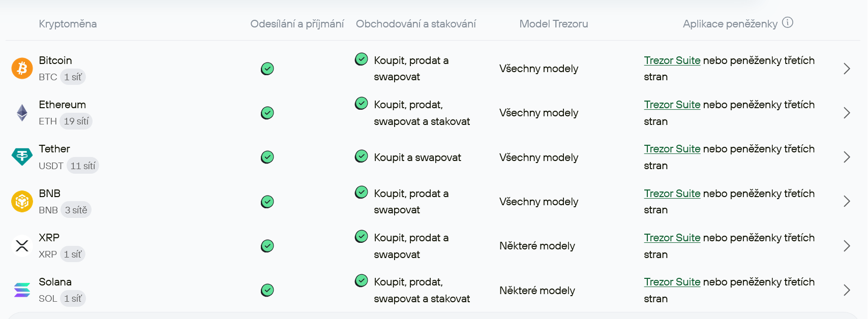Viewport: 868px width, 319px height.
Task: Click the 19 sítí badge under Ethereum
Action: pos(76,121)
